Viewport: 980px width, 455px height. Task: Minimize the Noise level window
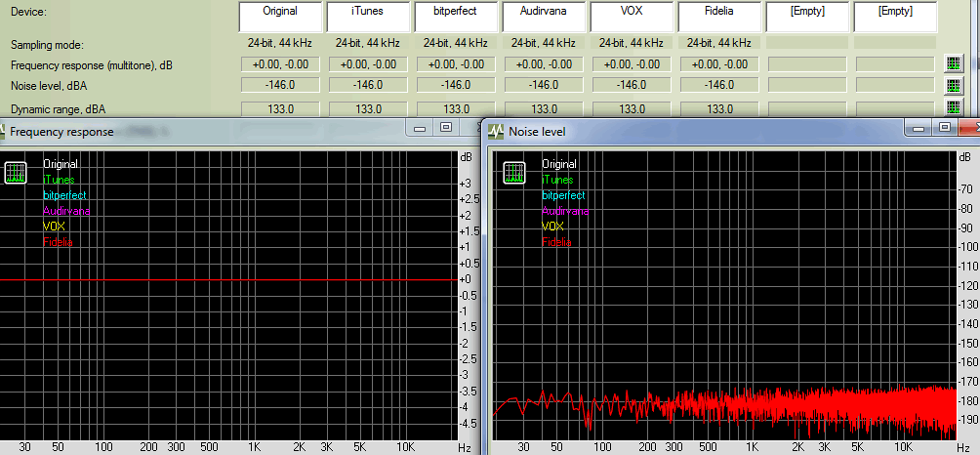pyautogui.click(x=919, y=128)
